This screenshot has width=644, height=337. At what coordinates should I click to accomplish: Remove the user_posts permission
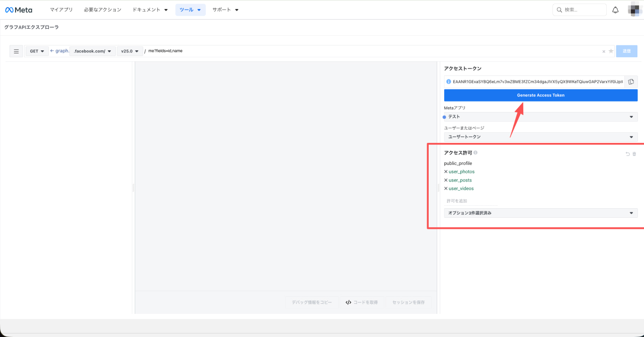pyautogui.click(x=446, y=180)
